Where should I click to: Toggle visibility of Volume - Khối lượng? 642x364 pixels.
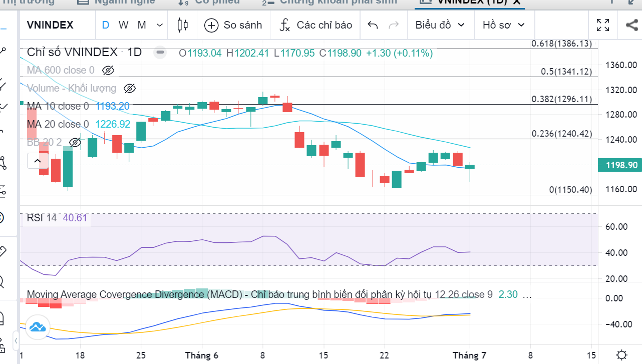click(x=130, y=89)
